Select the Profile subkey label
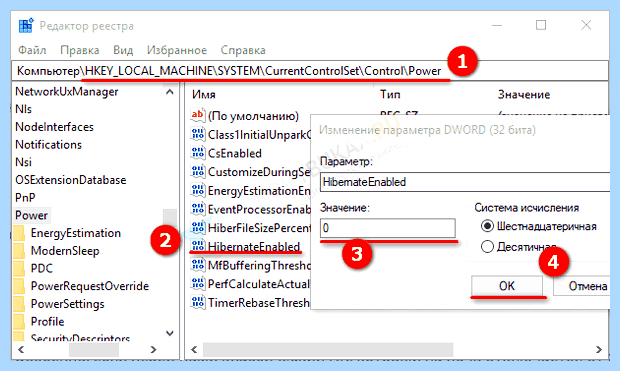 click(47, 321)
